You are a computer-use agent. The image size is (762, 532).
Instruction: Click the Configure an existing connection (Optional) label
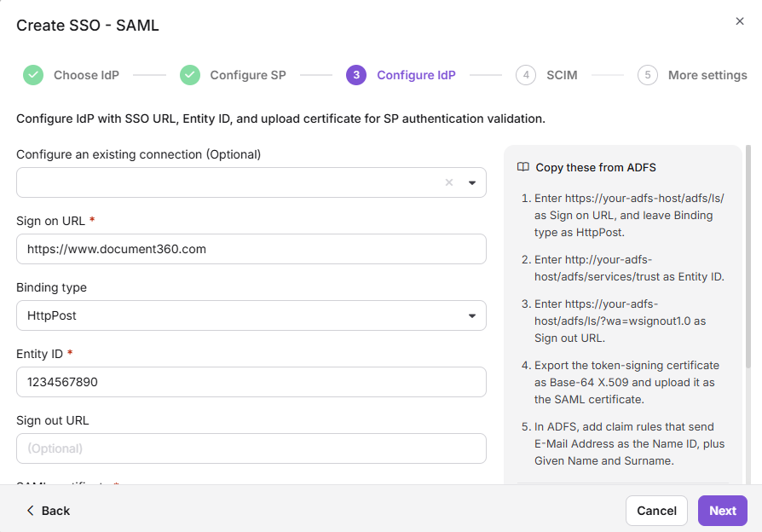138,154
